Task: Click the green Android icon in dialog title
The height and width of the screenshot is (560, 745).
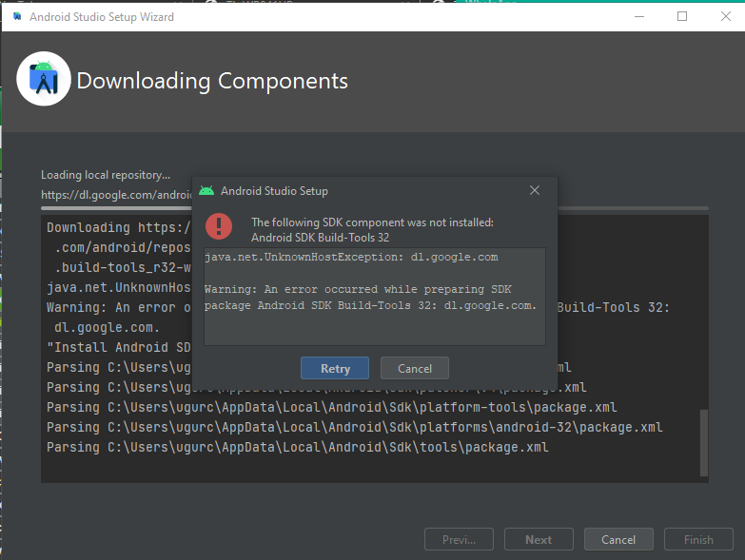Action: pos(206,191)
